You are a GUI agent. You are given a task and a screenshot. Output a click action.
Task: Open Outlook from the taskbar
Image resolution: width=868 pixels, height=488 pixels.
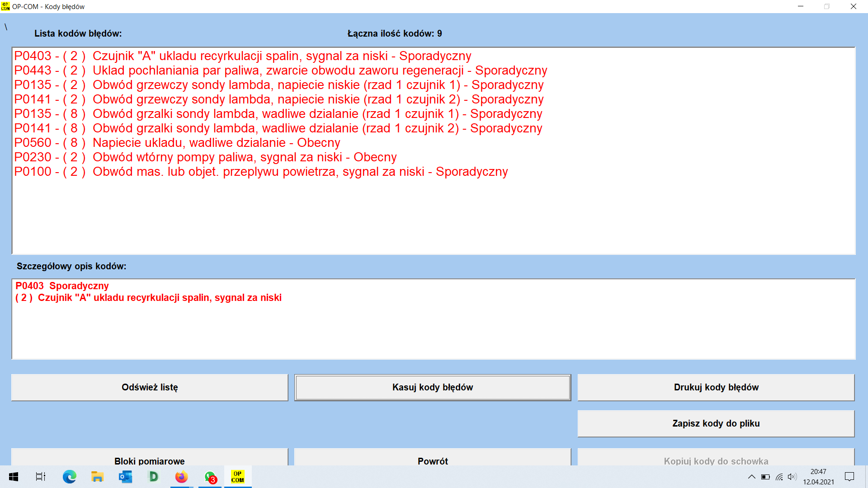pos(125,477)
